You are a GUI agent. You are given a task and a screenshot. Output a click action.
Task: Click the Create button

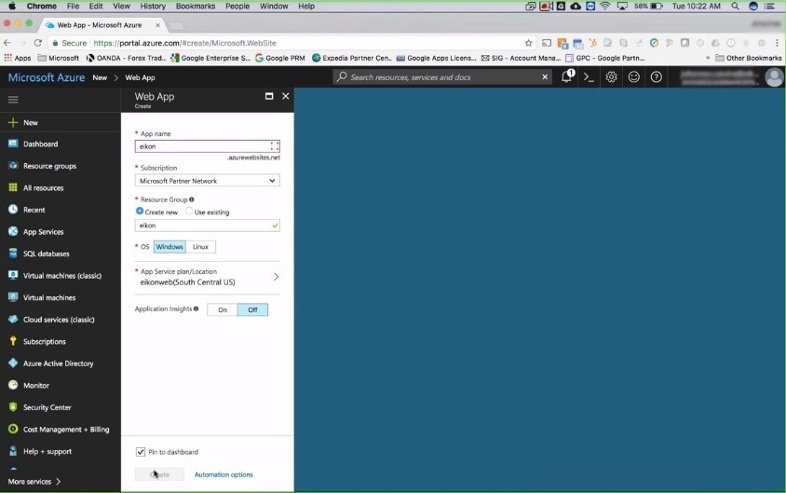coord(159,474)
